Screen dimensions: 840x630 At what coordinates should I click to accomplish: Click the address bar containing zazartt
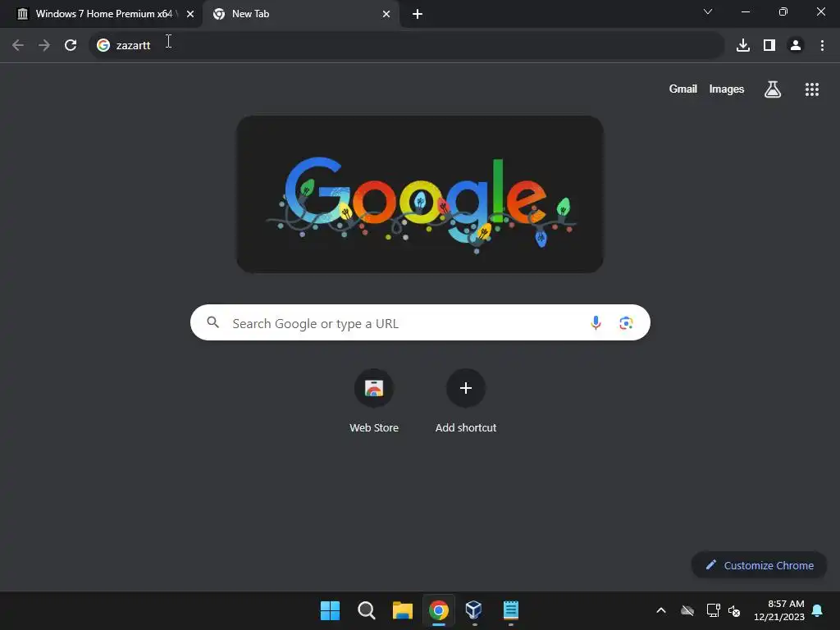[407, 45]
